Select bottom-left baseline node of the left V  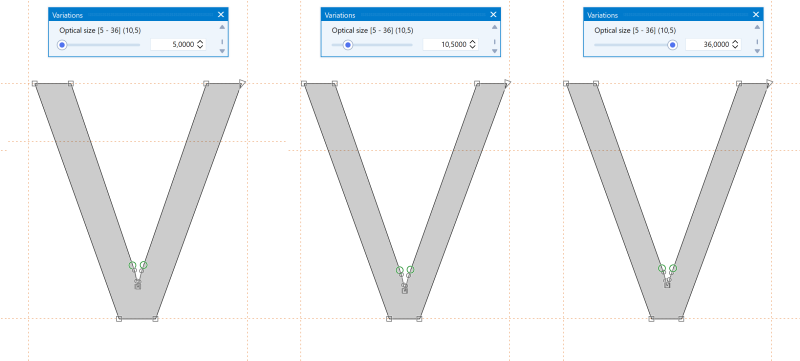[x=119, y=319]
